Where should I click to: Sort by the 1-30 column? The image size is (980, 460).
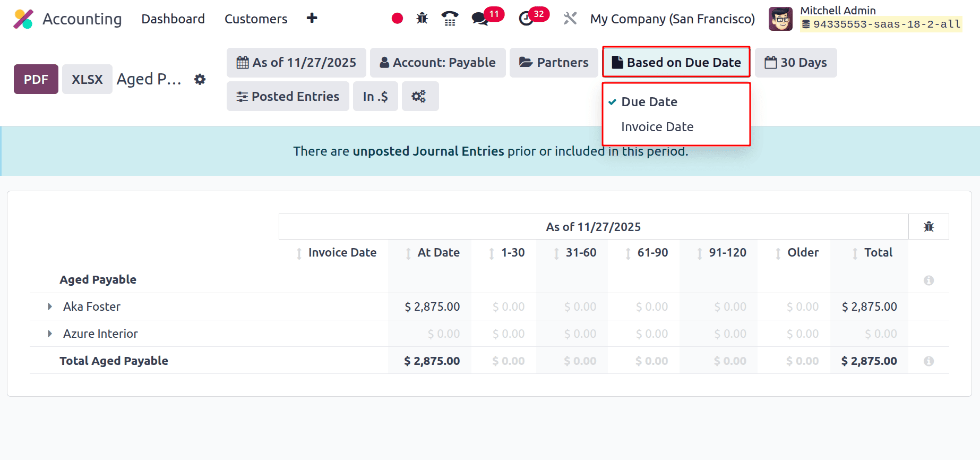click(492, 253)
